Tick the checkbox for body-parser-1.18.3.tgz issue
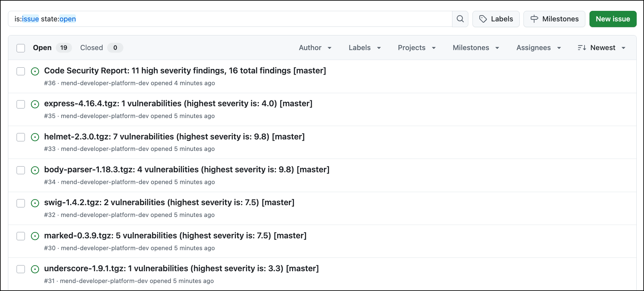This screenshot has width=644, height=291. (x=21, y=170)
